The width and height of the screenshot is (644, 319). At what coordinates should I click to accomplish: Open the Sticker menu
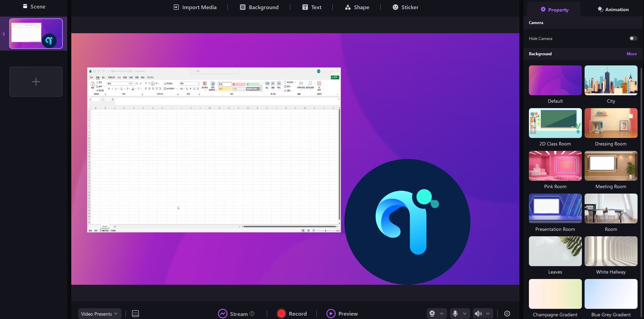405,7
